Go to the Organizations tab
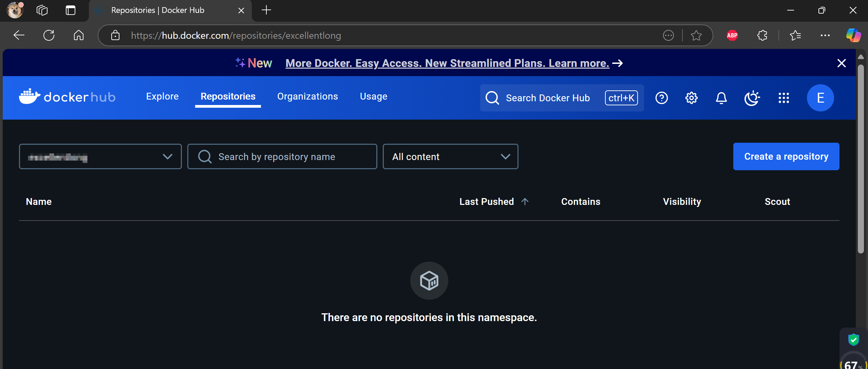This screenshot has width=868, height=369. pyautogui.click(x=307, y=96)
